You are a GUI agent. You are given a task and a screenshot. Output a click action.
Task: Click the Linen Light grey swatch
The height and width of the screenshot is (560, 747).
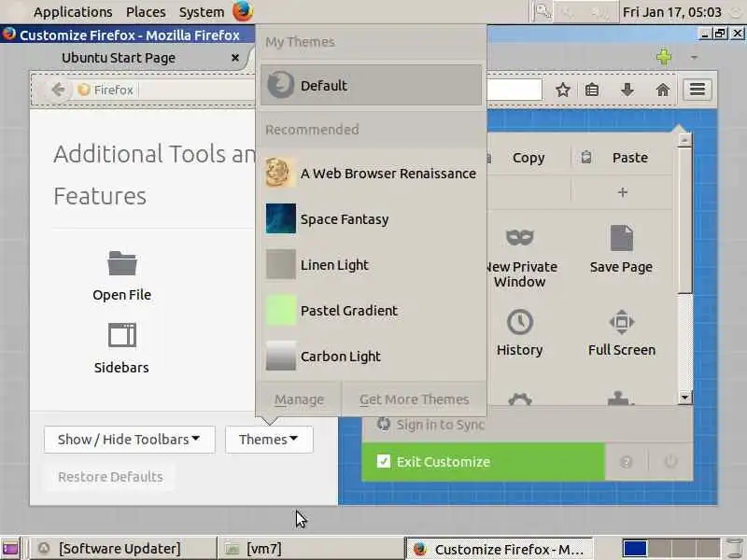click(x=281, y=264)
